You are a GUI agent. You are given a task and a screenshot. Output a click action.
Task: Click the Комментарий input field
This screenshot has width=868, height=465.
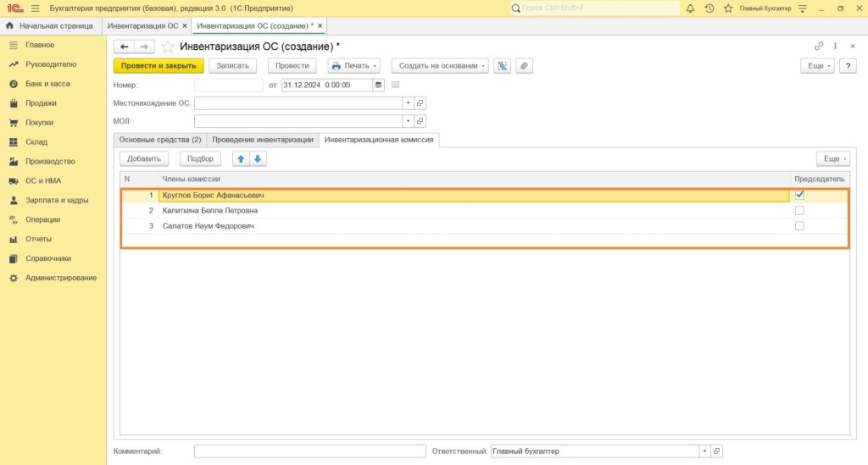[x=310, y=451]
